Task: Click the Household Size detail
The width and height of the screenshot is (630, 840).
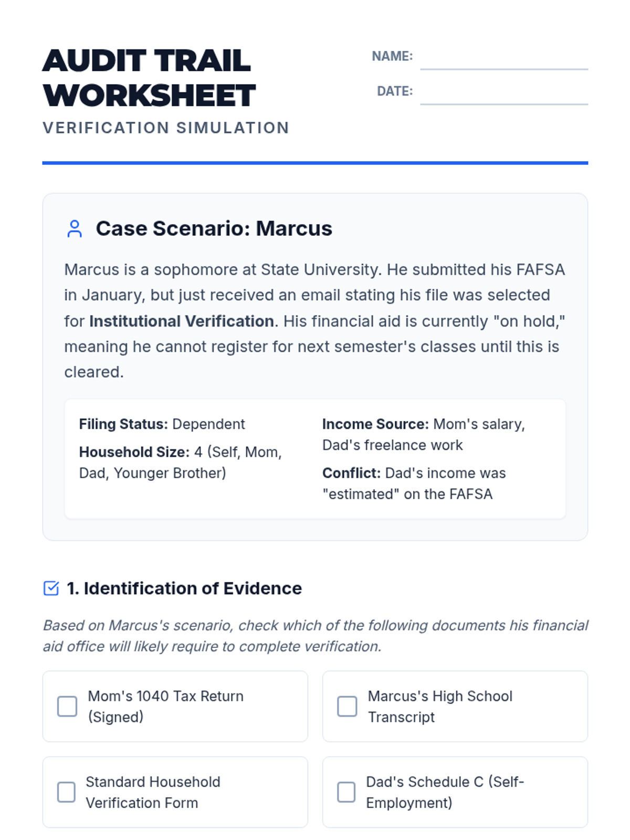Action: (180, 463)
